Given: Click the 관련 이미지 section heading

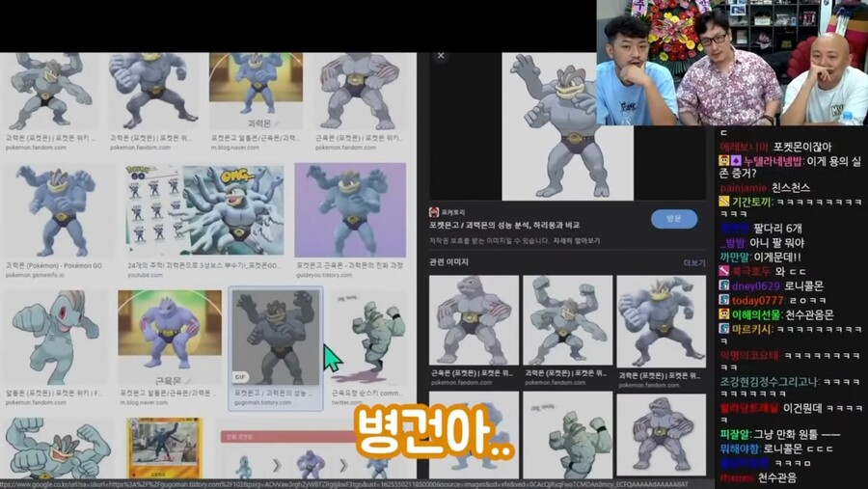Looking at the screenshot, I should 448,262.
